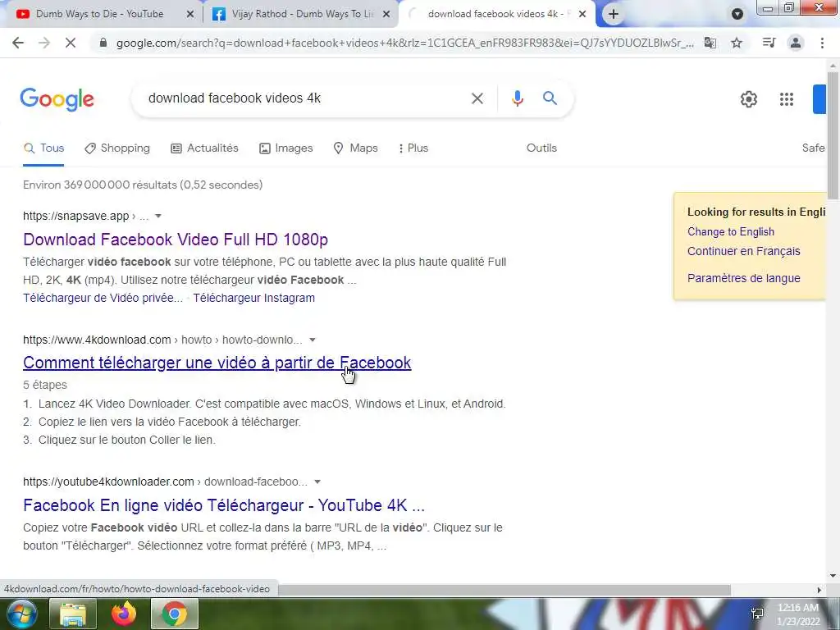Open Téléchargeur Instagram sitelink
The width and height of the screenshot is (840, 630).
[x=254, y=299]
